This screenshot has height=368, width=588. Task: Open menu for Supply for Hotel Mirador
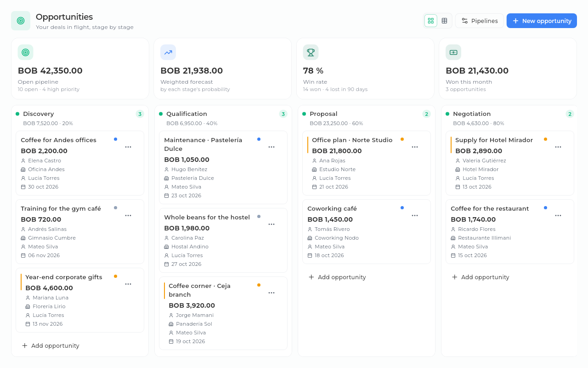pyautogui.click(x=558, y=147)
